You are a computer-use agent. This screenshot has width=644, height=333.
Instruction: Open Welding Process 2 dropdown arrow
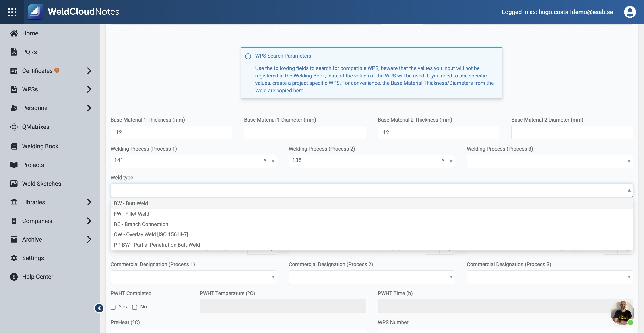(451, 161)
